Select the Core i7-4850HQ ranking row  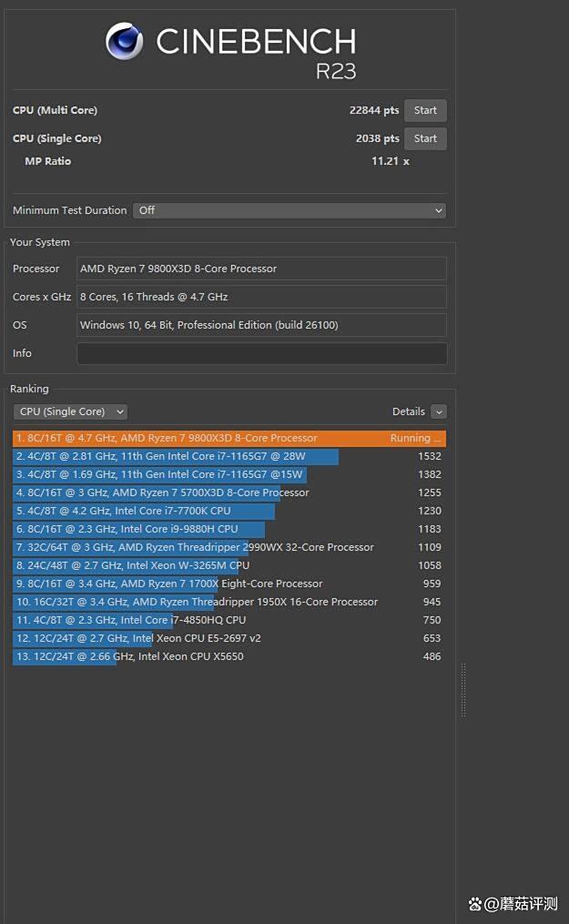coord(229,621)
